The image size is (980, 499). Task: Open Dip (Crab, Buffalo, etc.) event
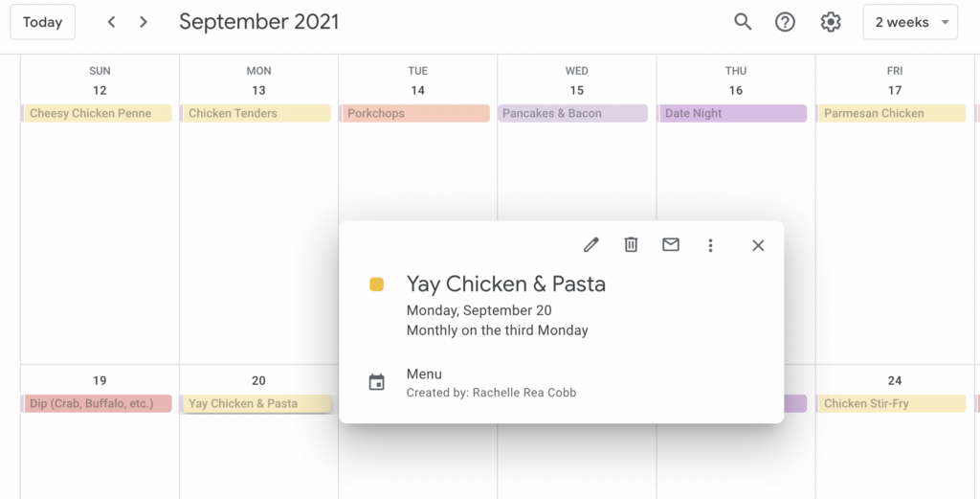[x=97, y=404]
